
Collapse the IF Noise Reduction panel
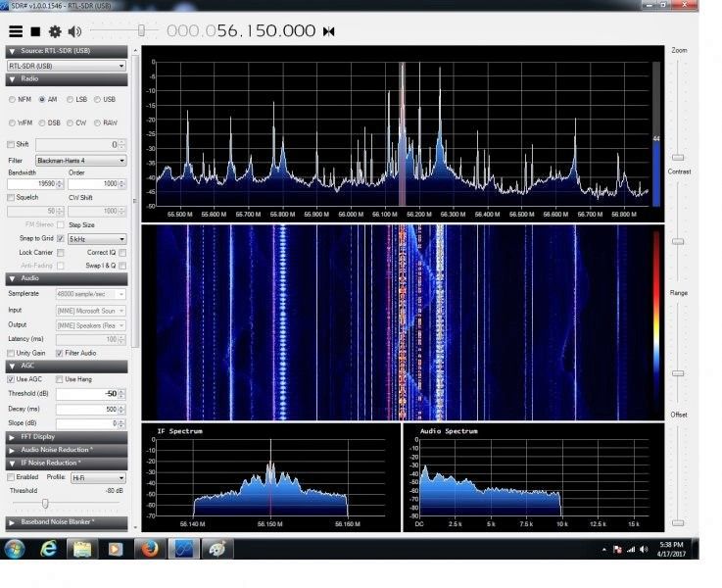click(67, 464)
